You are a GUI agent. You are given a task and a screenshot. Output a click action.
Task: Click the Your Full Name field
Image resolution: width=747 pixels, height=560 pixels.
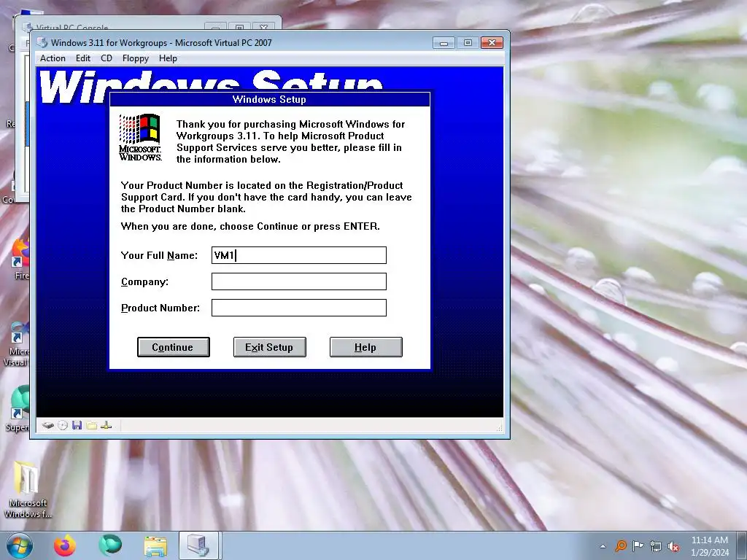pos(298,255)
